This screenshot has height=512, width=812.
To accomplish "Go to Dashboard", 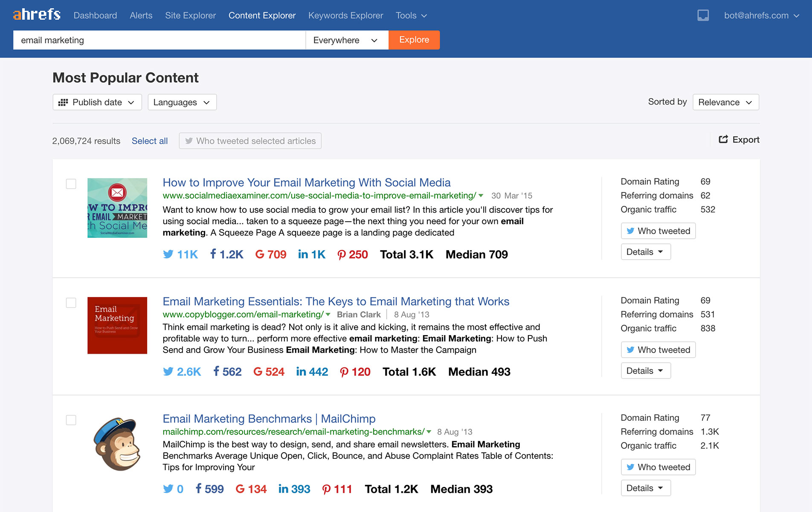I will (95, 15).
